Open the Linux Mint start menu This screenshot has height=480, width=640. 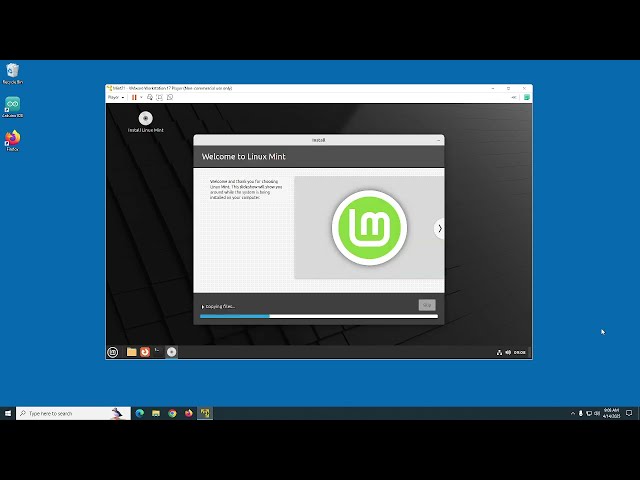[113, 352]
